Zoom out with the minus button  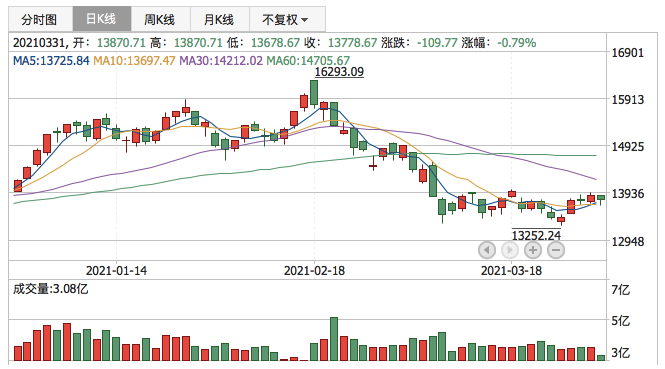[x=556, y=250]
